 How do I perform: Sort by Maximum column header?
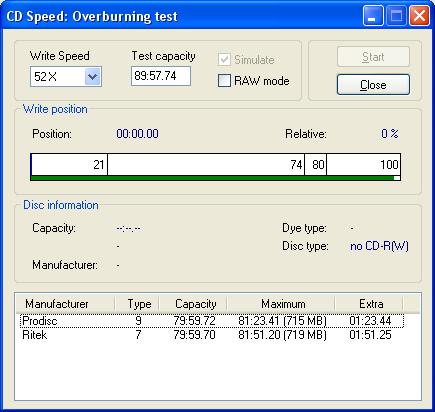(x=281, y=304)
